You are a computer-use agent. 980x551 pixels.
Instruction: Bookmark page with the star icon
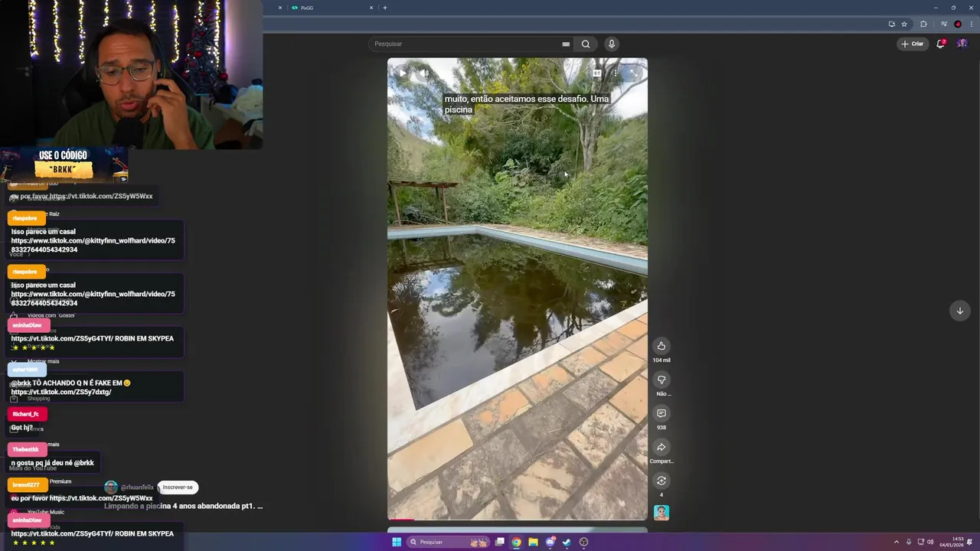[x=904, y=24]
